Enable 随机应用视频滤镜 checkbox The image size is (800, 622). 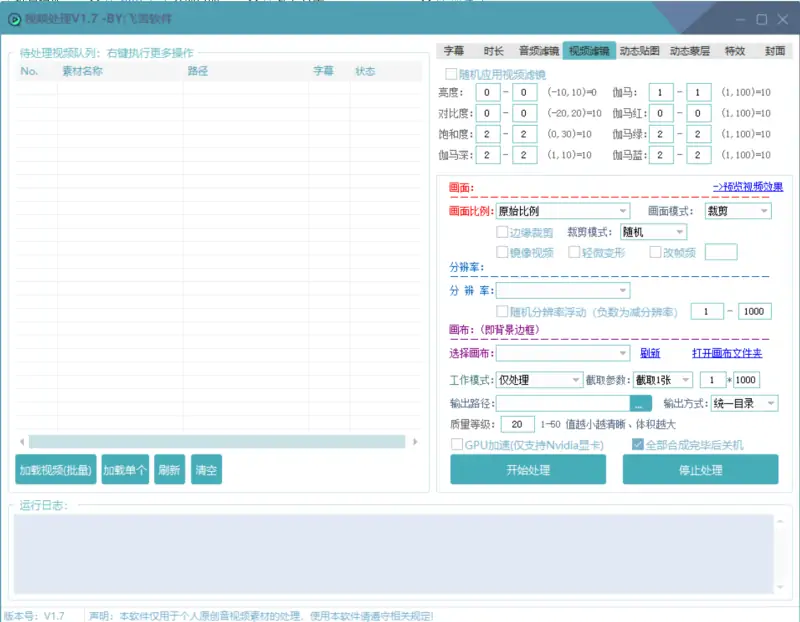[451, 74]
